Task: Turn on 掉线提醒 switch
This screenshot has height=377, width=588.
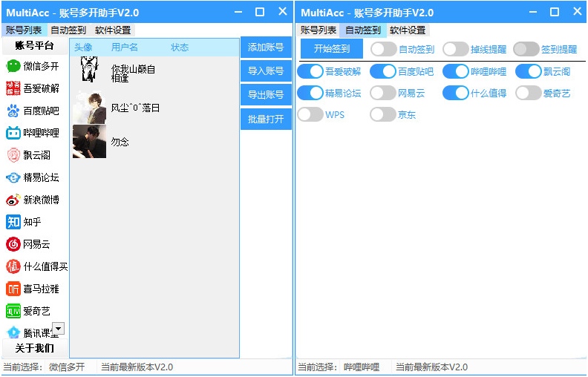Action: 456,49
